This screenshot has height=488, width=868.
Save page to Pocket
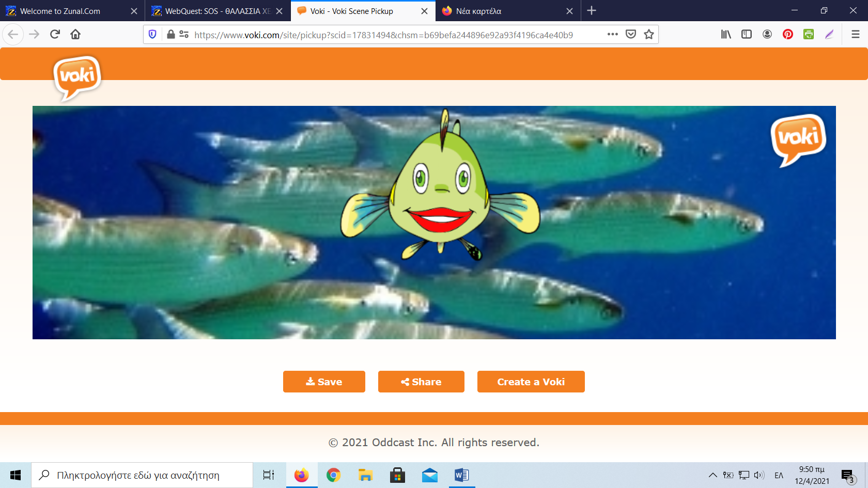(631, 35)
